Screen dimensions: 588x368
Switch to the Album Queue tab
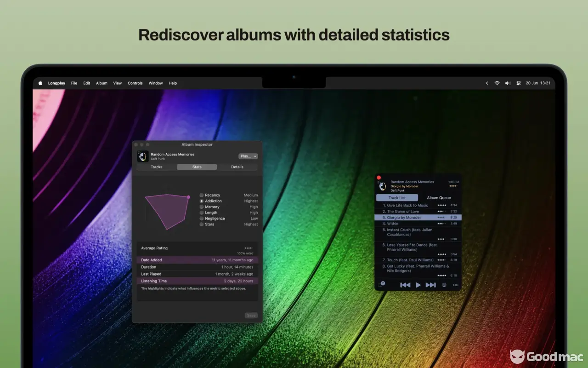pyautogui.click(x=439, y=198)
